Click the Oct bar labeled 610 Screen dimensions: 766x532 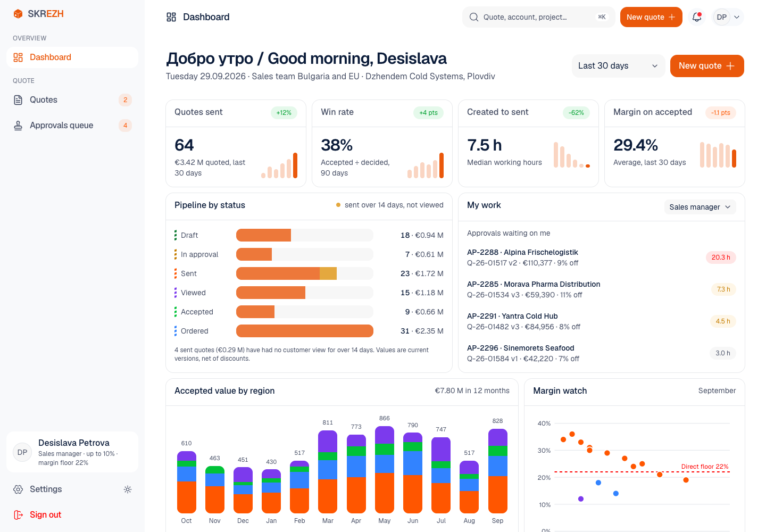(186, 482)
